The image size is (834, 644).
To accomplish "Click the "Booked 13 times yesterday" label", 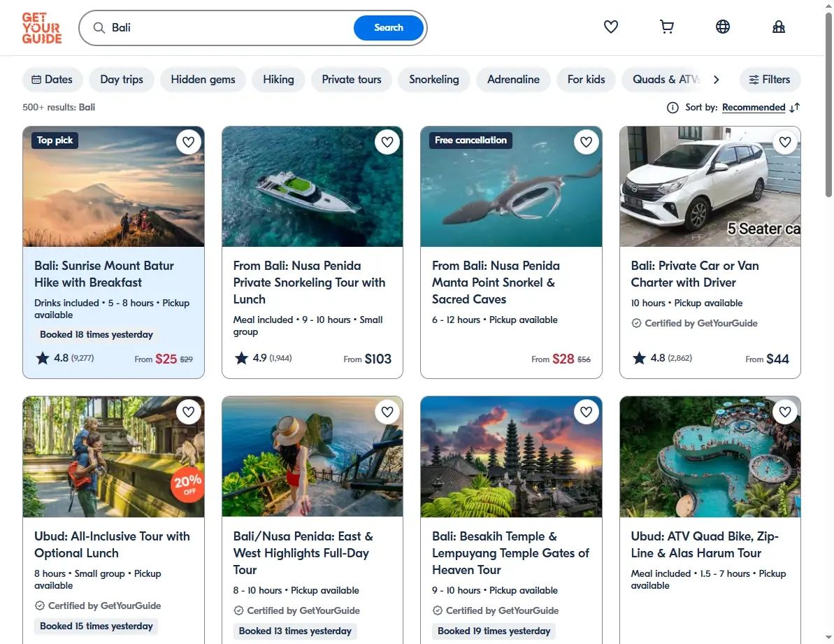I will point(295,631).
